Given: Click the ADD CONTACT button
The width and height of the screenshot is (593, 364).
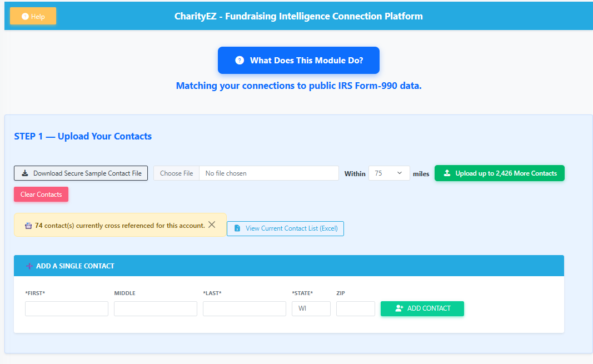Looking at the screenshot, I should (422, 308).
